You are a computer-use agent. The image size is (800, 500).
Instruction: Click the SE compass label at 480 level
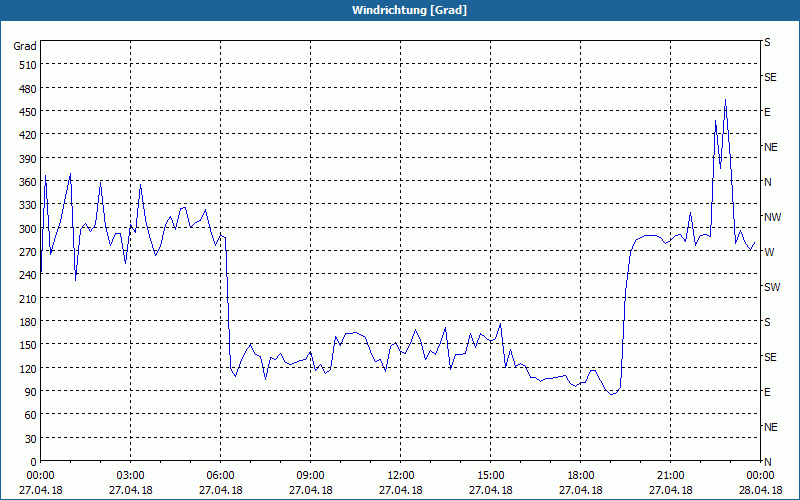770,77
